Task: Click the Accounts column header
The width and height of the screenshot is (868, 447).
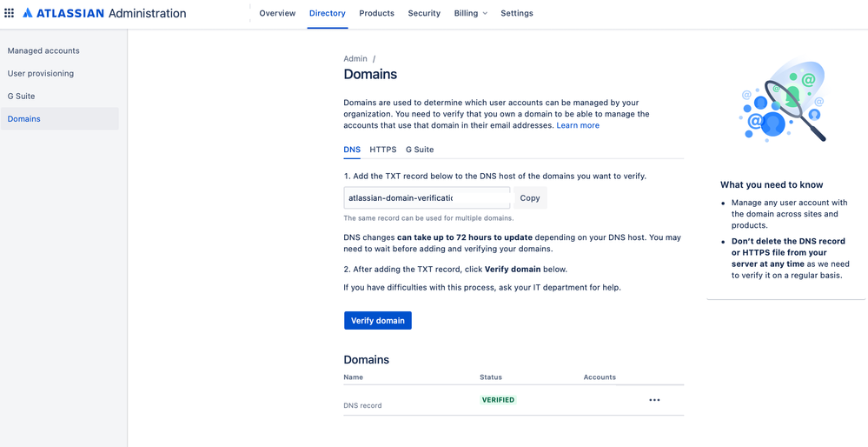Action: [x=600, y=377]
